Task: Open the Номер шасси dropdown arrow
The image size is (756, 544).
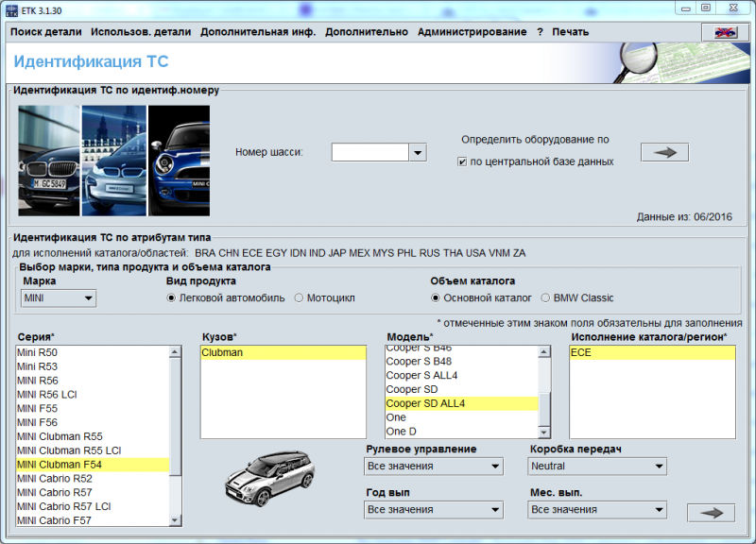Action: tap(418, 152)
